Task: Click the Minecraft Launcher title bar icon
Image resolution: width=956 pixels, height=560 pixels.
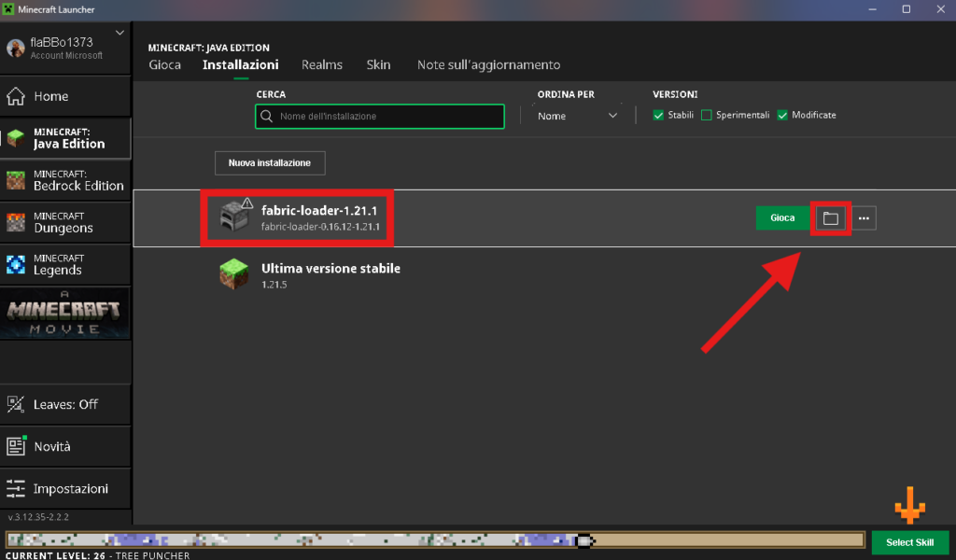Action: coord(8,9)
